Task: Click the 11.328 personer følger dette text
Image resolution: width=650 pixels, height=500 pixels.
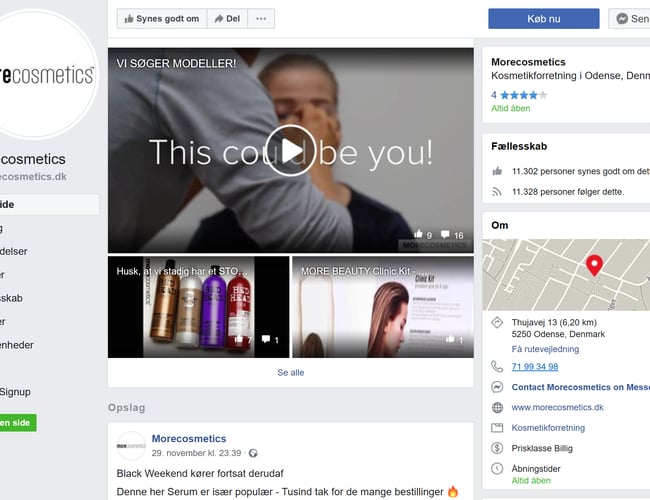Action: coord(568,192)
